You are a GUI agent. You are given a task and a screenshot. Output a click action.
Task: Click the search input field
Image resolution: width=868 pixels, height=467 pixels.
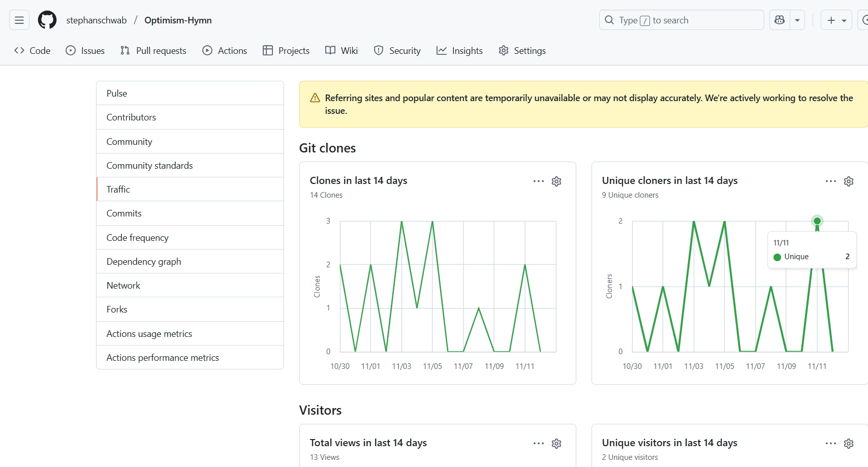(681, 20)
